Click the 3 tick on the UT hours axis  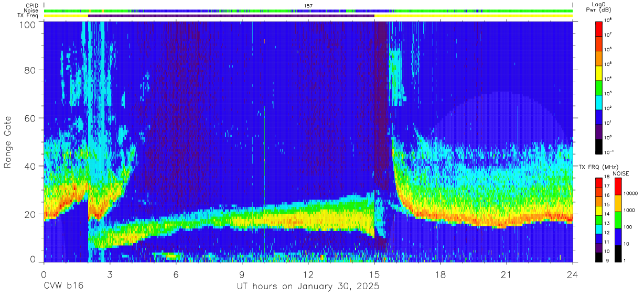pyautogui.click(x=110, y=274)
